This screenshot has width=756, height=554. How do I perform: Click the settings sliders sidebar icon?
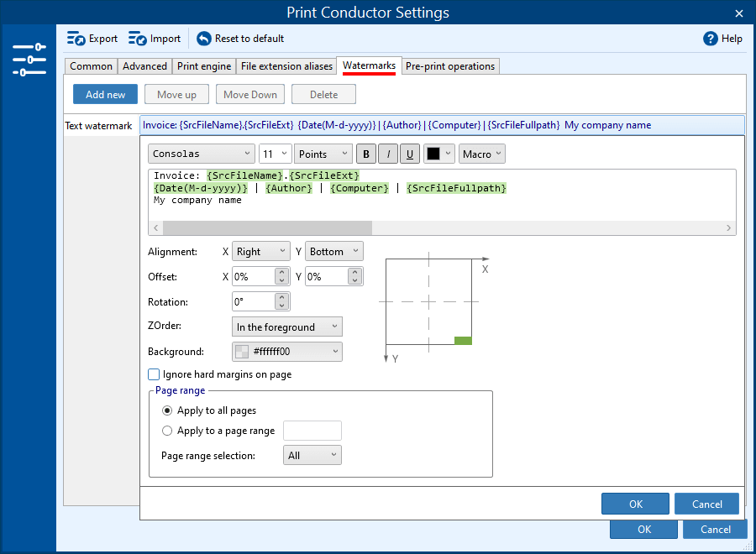[x=29, y=60]
